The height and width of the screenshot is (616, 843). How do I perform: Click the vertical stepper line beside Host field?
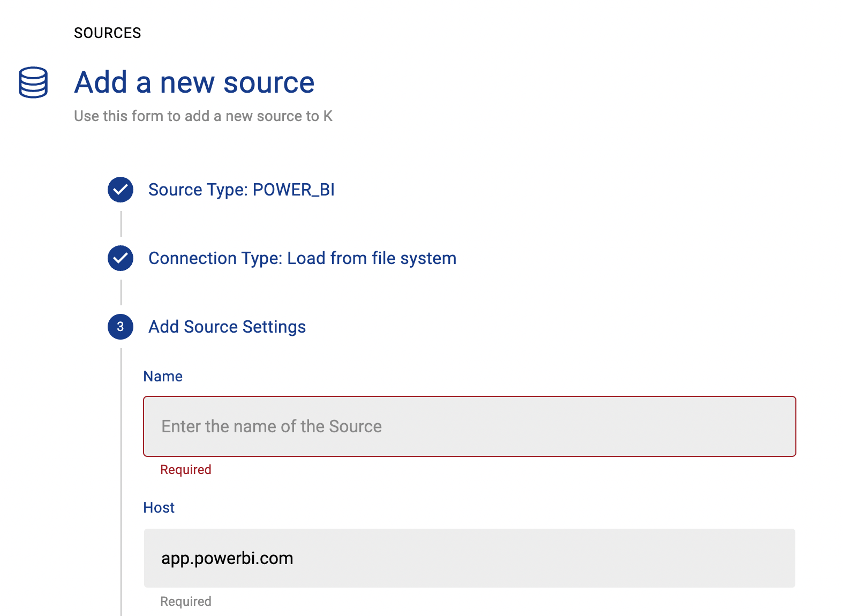tap(121, 558)
